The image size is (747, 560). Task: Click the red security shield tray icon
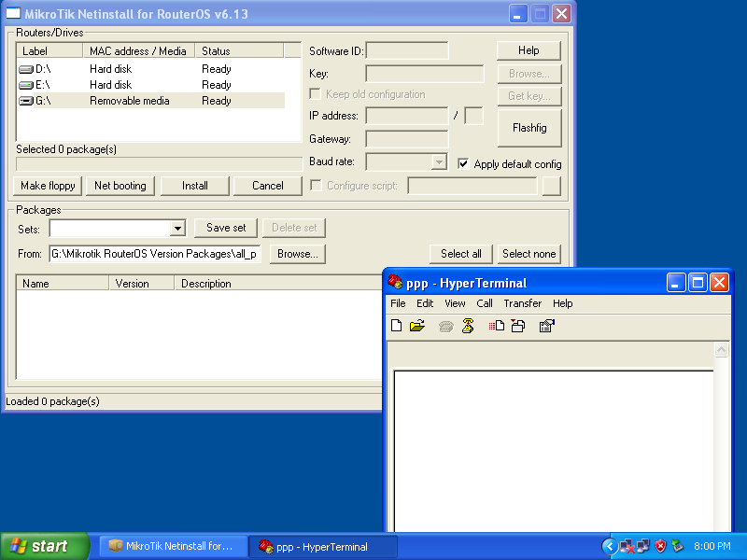(x=660, y=546)
